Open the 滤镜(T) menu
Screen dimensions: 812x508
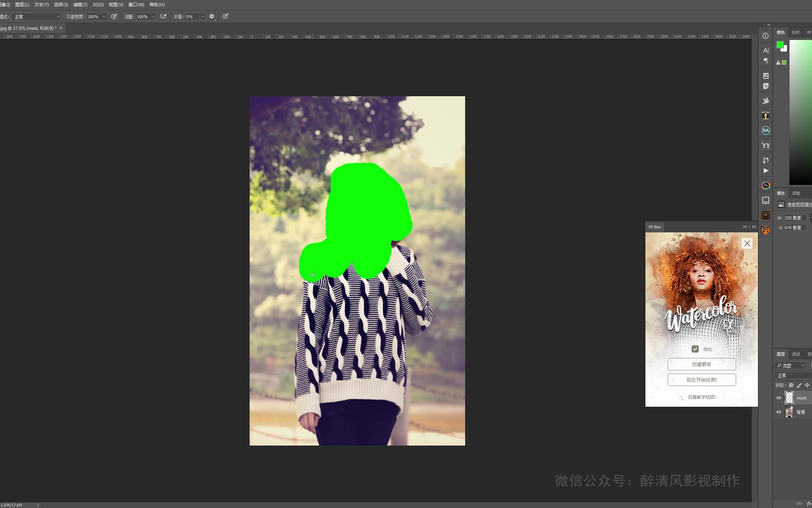click(80, 5)
